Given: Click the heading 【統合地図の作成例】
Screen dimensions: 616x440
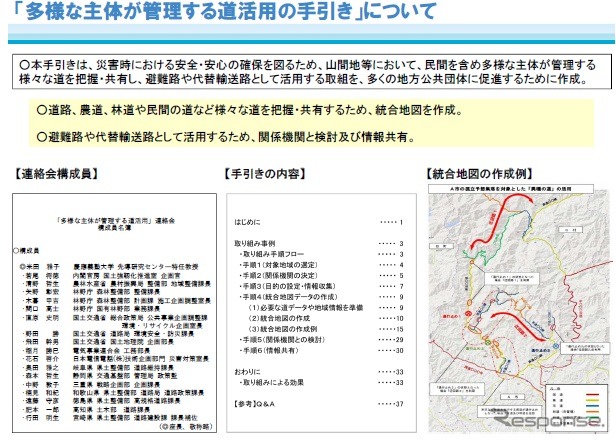Looking at the screenshot, I should click(480, 174).
